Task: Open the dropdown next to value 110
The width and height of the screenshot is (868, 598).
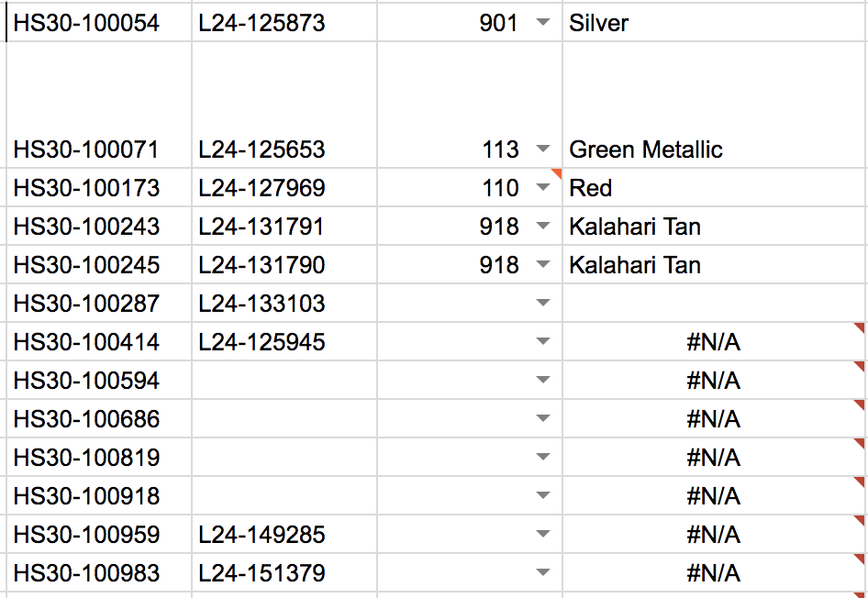Action: pos(543,188)
